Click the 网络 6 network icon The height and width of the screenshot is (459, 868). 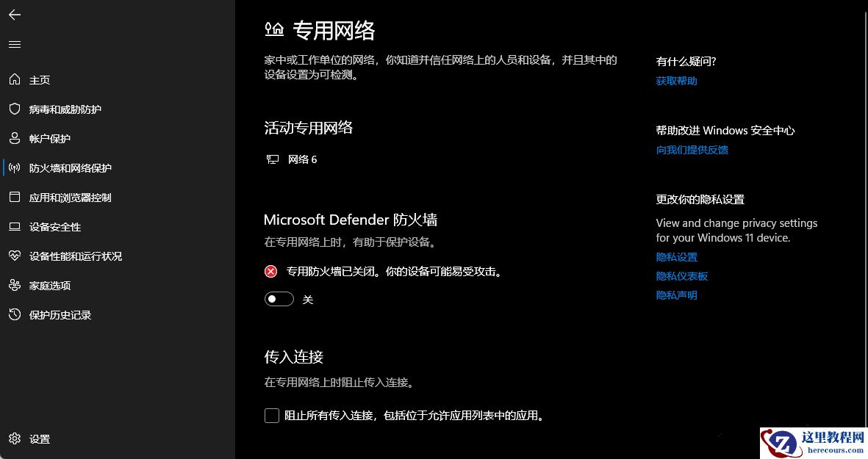click(x=273, y=159)
